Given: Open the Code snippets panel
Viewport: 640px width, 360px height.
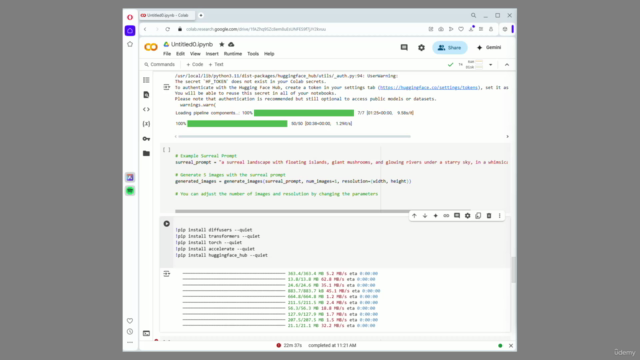Looking at the screenshot, I should [146, 109].
